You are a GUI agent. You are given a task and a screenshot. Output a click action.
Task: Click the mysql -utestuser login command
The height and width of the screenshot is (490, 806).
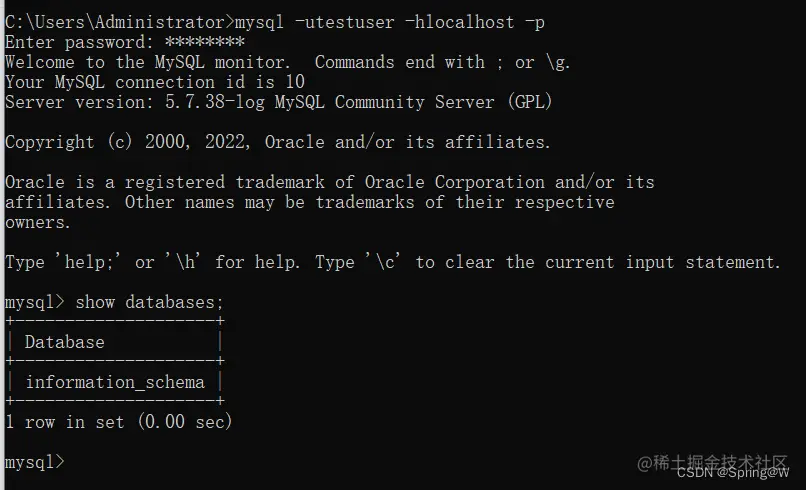(390, 23)
